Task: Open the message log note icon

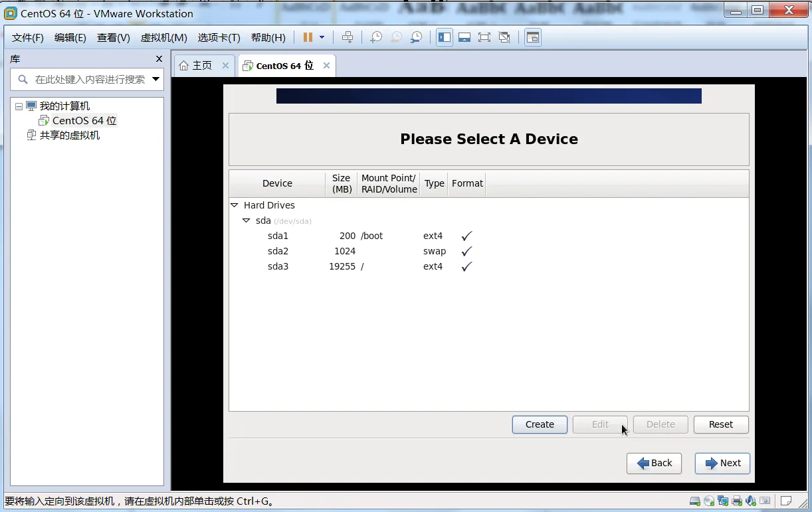Action: 786,501
